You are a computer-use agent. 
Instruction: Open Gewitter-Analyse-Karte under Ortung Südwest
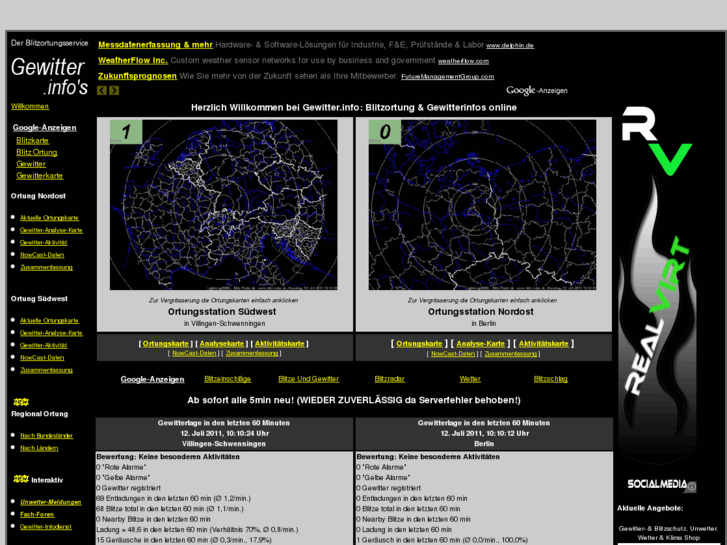pyautogui.click(x=51, y=333)
